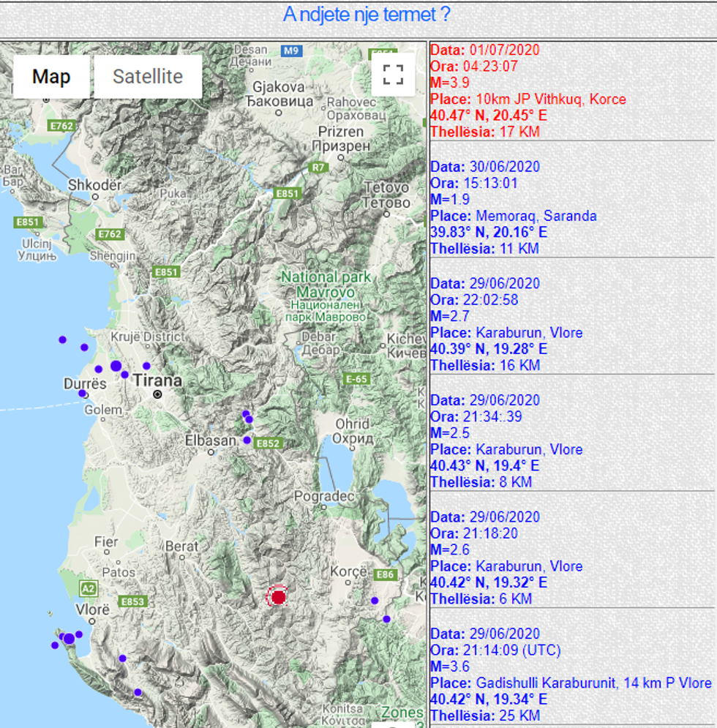Click the purple marker right of Elbasan label
This screenshot has height=728, width=717.
pos(247,440)
